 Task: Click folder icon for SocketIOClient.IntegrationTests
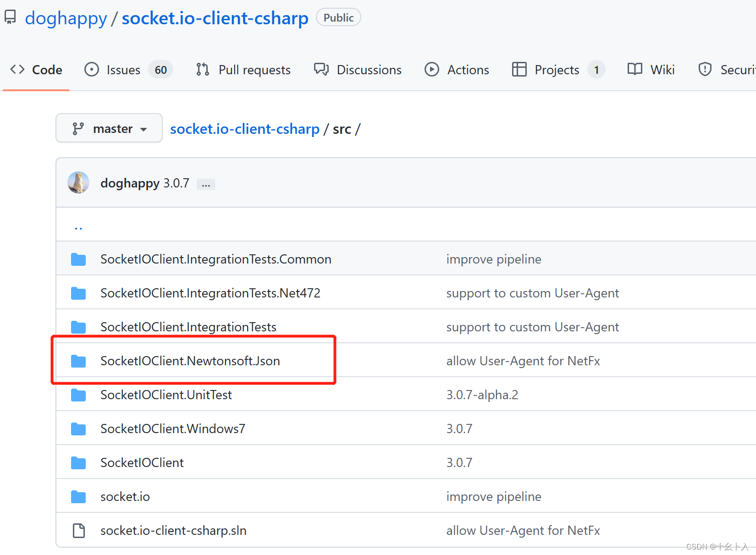point(78,327)
